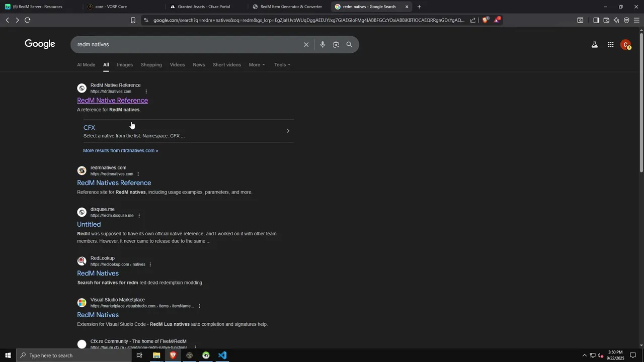Open the Google apps grid
The image size is (644, 362).
pos(610,45)
